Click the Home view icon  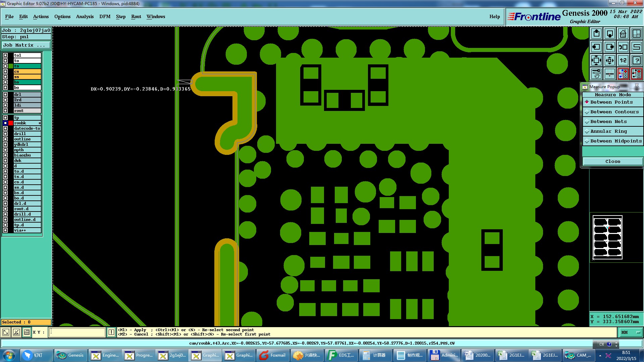tap(623, 34)
